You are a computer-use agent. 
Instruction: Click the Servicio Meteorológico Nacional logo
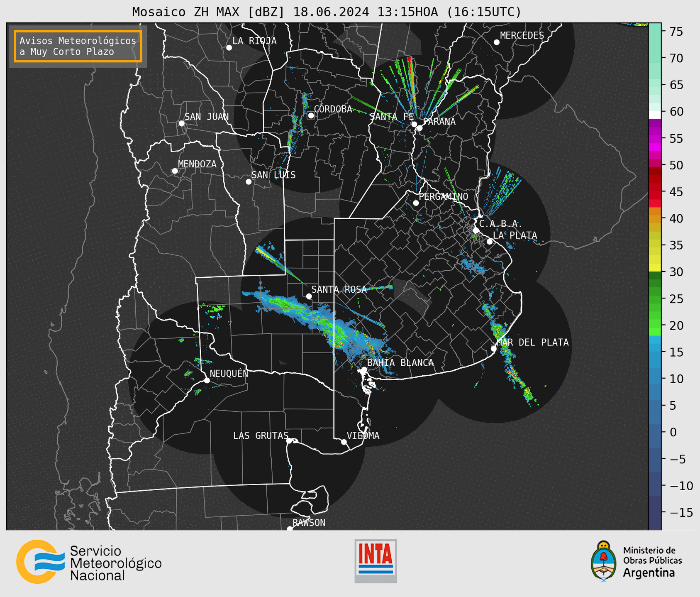89,562
